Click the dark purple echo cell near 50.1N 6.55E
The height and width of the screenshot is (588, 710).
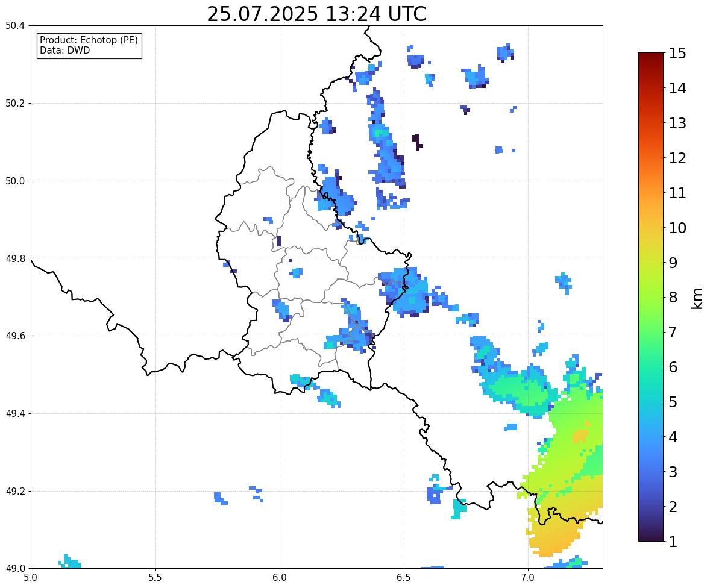click(417, 142)
